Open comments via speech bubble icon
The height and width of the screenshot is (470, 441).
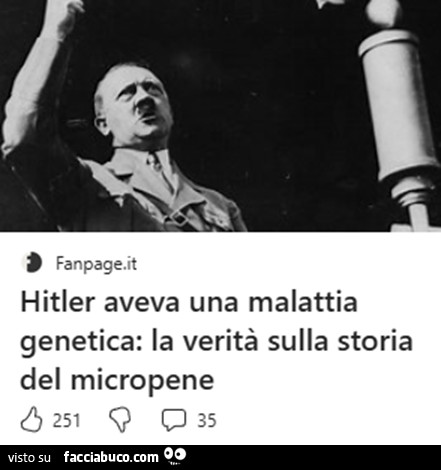(x=174, y=420)
